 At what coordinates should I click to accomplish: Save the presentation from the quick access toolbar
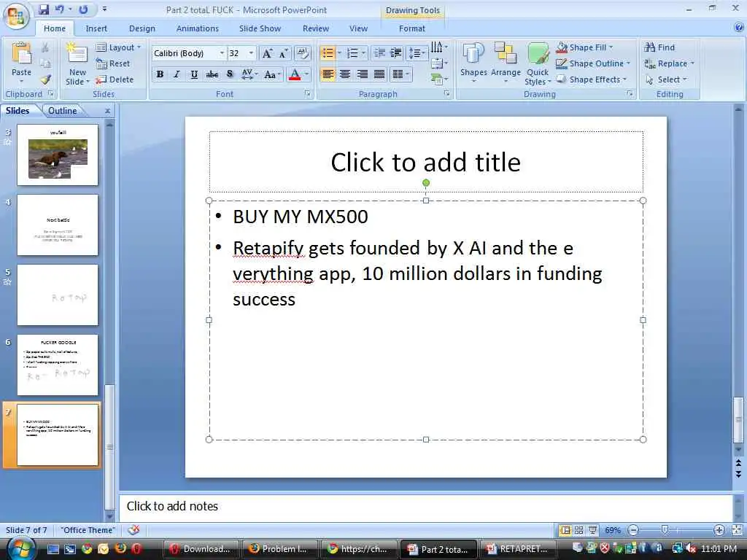tap(43, 9)
